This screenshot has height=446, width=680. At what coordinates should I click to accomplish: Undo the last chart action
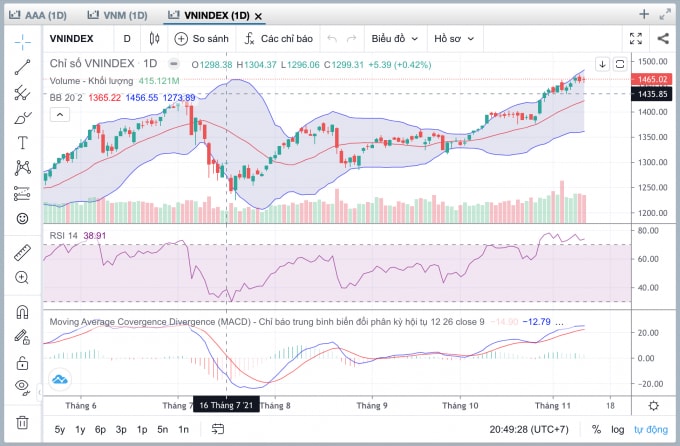point(332,39)
